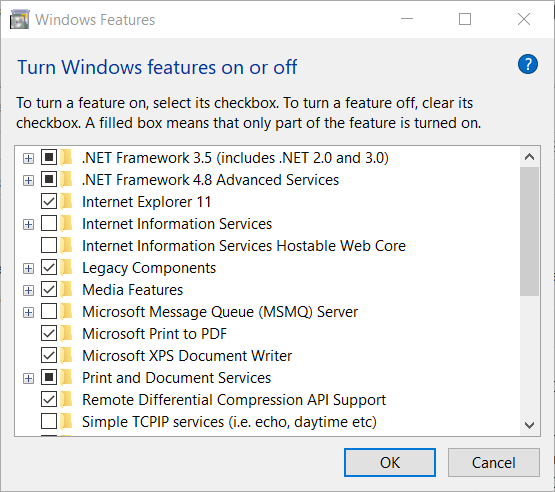Toggle the .NET Framework 4.8 Advanced Services checkbox
Image resolution: width=555 pixels, height=492 pixels.
point(49,179)
